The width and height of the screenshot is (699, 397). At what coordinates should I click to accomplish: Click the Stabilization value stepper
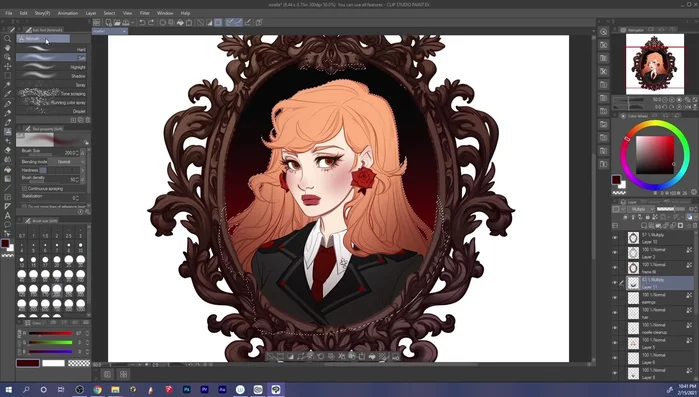tap(77, 198)
